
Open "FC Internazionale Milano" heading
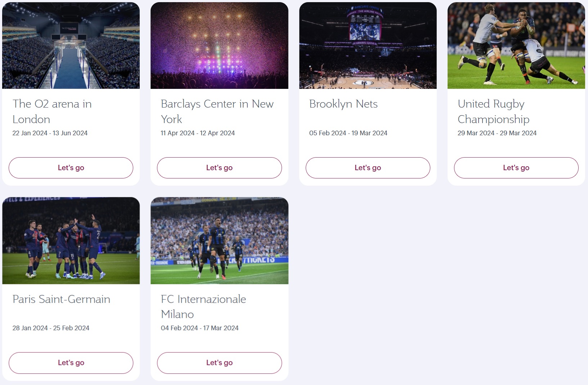[203, 307]
